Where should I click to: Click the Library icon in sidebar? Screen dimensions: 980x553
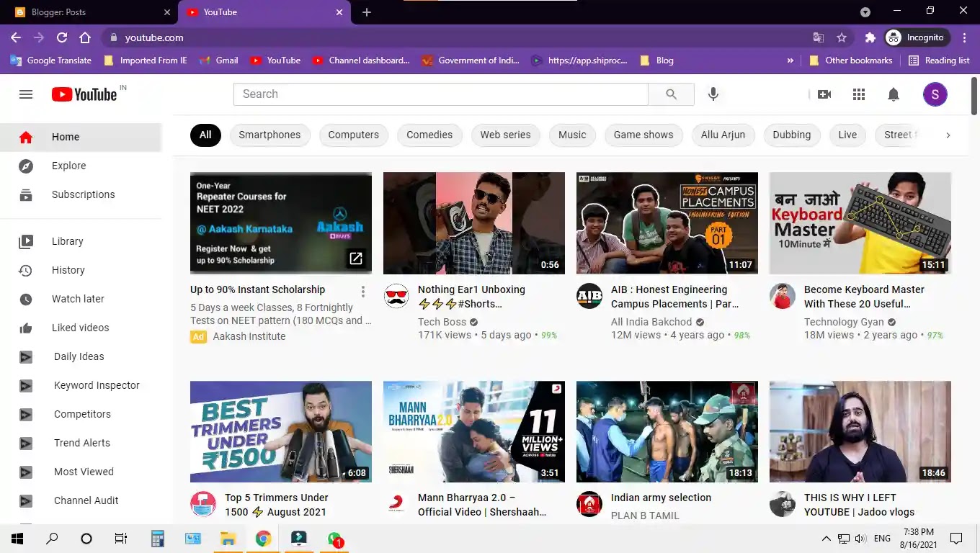[x=26, y=242]
